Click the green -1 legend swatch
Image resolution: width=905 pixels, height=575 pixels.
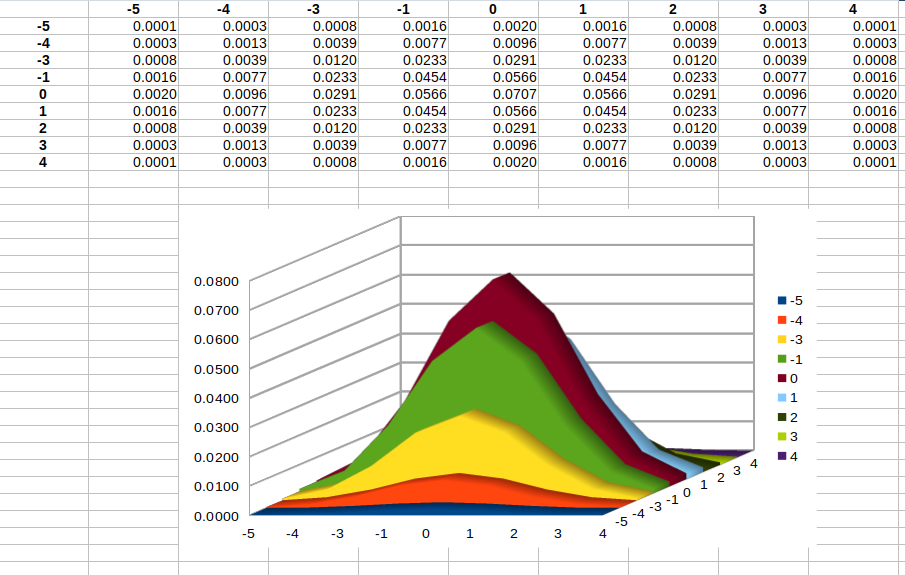point(782,359)
